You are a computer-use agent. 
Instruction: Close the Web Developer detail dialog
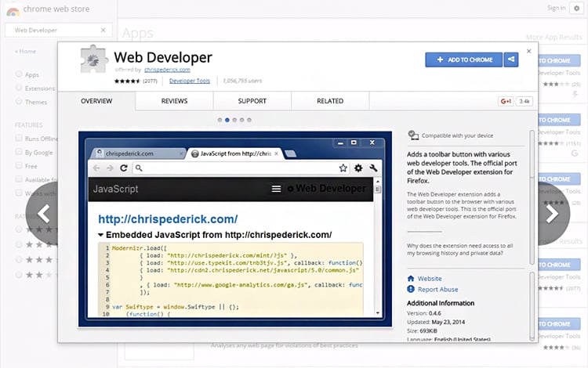click(x=528, y=52)
